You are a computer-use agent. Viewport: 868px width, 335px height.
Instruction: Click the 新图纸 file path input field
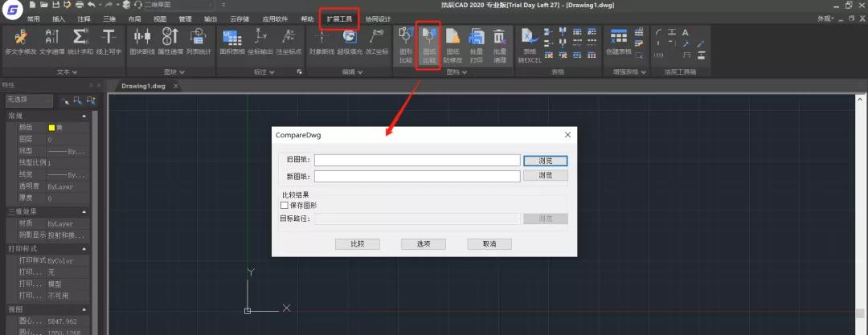[417, 176]
